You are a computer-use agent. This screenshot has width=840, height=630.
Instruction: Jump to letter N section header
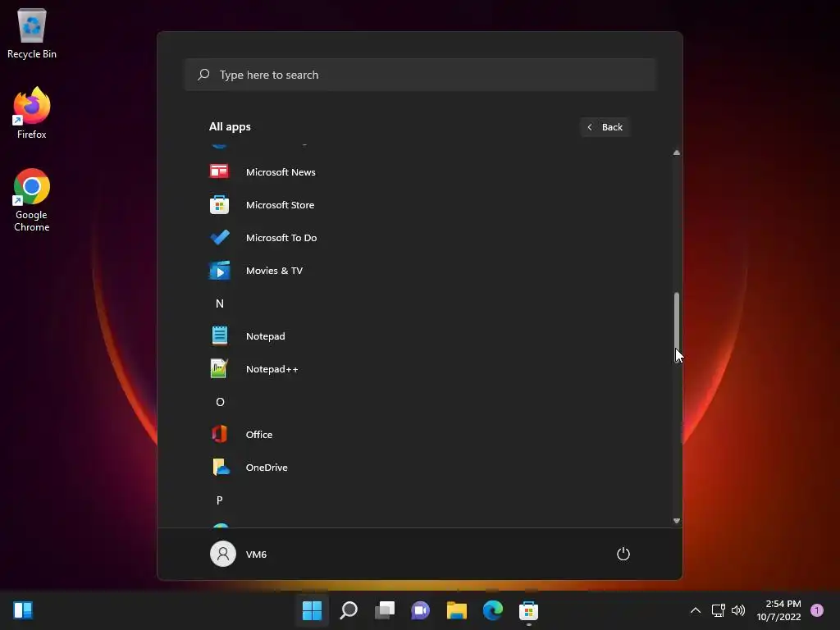(x=220, y=304)
